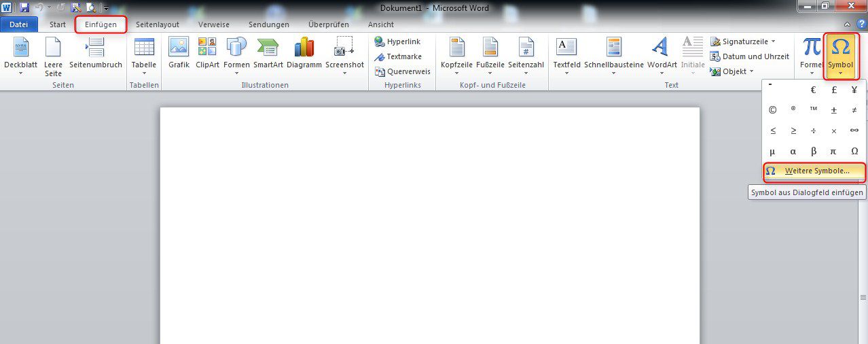Open Schnellbausteine quick parts
This screenshot has height=344, width=868.
tap(614, 56)
